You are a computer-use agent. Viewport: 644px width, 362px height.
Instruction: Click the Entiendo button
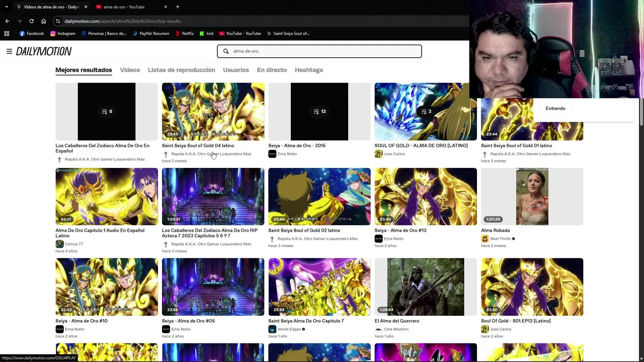555,109
